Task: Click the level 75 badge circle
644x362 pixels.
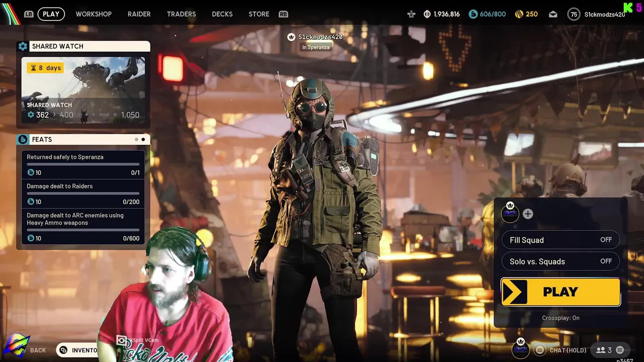Action: pos(574,14)
